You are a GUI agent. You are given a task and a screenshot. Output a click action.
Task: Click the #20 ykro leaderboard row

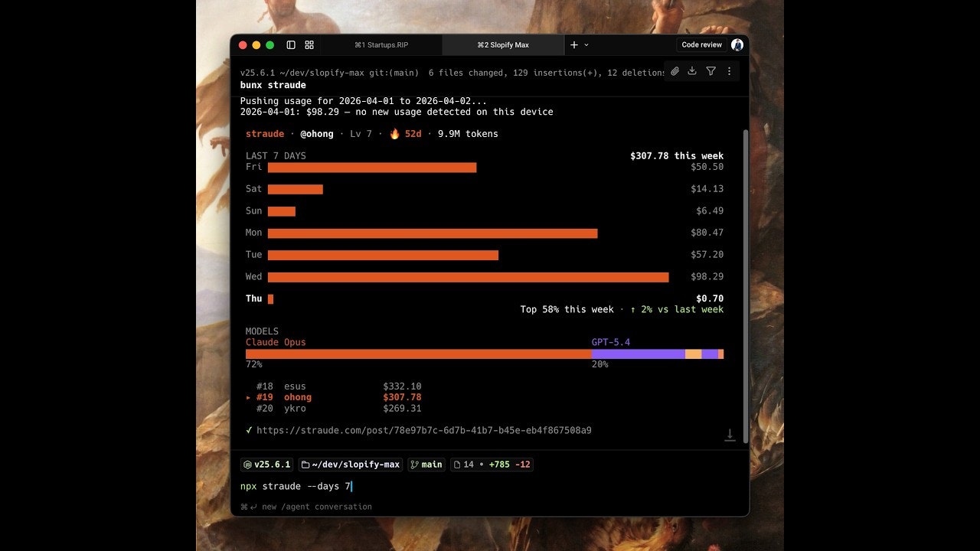pos(339,409)
